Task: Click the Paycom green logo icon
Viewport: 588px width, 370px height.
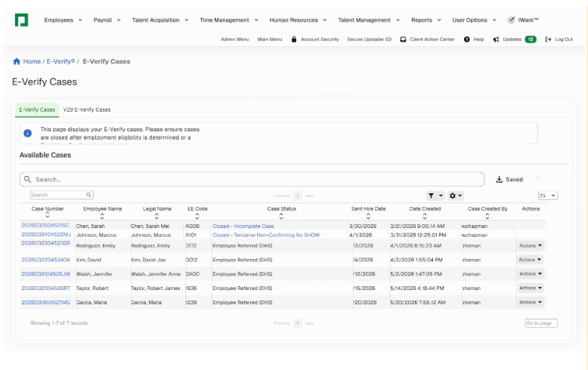Action: 21,20
